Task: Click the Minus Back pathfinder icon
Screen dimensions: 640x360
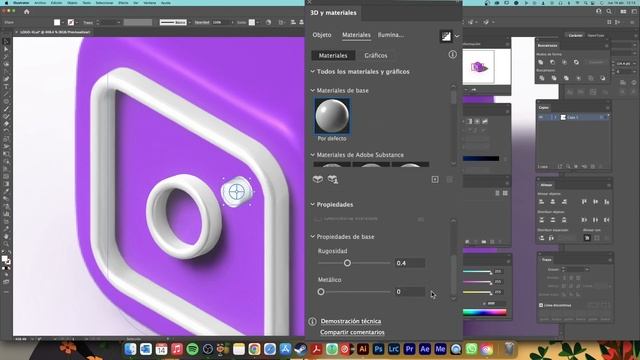Action: coord(602,78)
